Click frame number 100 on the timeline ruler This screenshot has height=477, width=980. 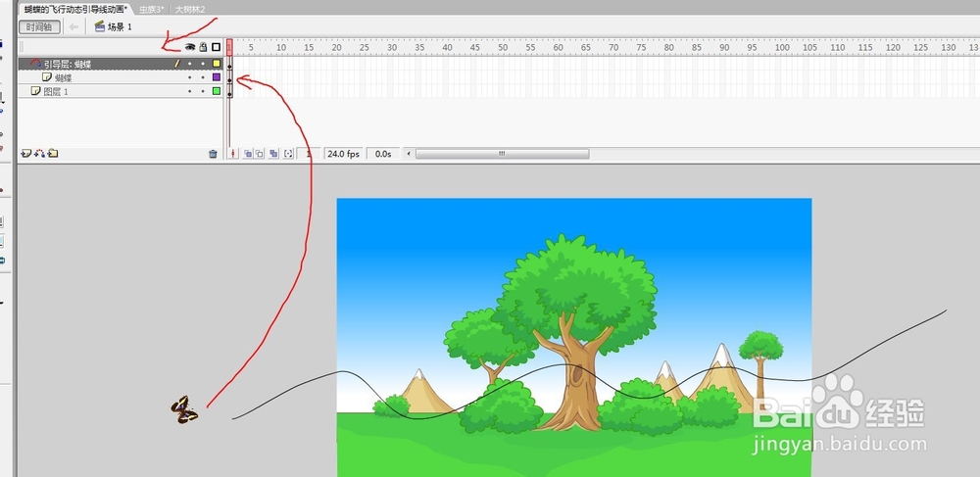(x=782, y=47)
